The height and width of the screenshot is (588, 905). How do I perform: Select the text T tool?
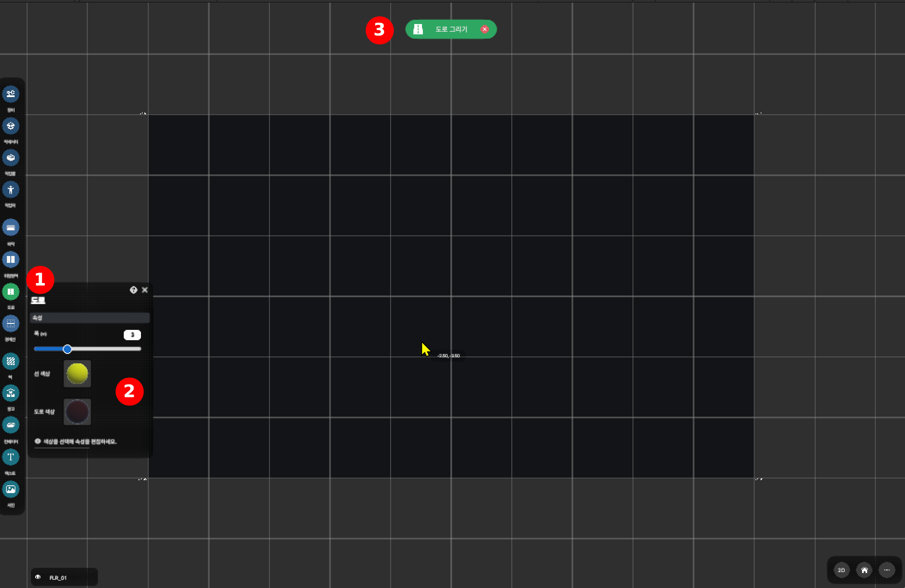11,457
